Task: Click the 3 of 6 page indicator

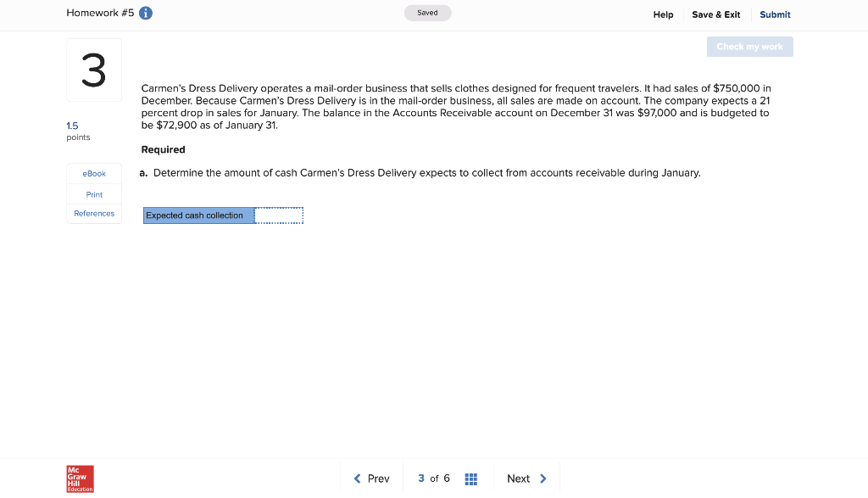Action: (x=433, y=478)
